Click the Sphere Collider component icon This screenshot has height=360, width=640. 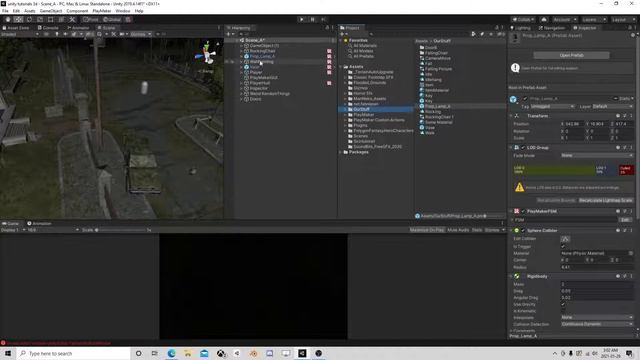coord(517,231)
